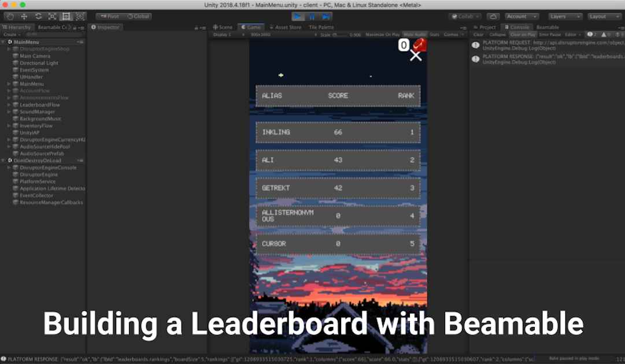
Task: Click the Step frame button
Action: point(326,16)
